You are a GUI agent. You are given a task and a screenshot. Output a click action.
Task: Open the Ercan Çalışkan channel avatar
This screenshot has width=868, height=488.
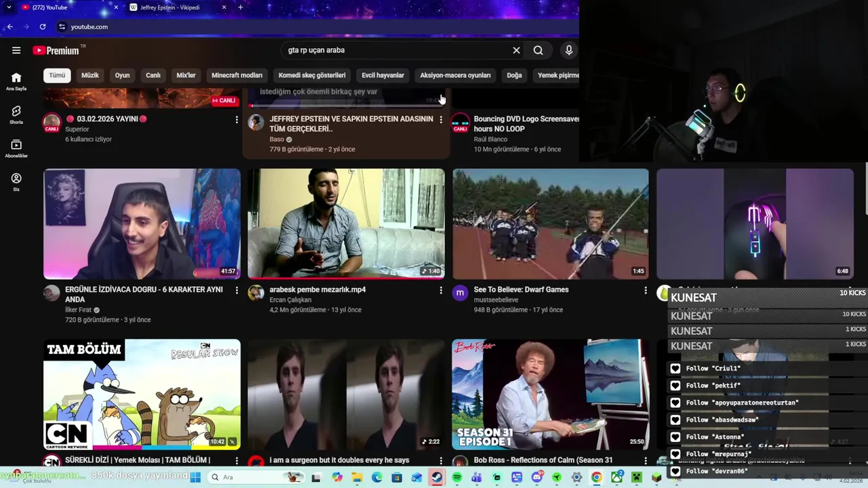click(x=256, y=293)
